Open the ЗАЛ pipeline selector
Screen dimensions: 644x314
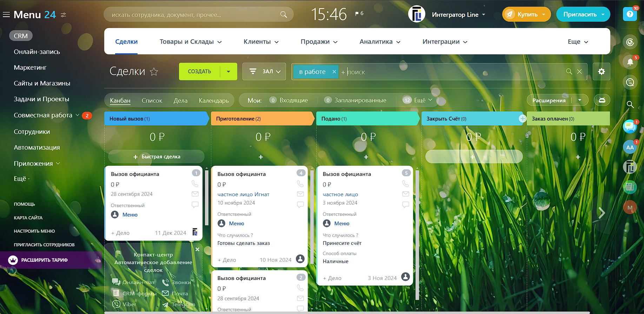[x=264, y=71]
